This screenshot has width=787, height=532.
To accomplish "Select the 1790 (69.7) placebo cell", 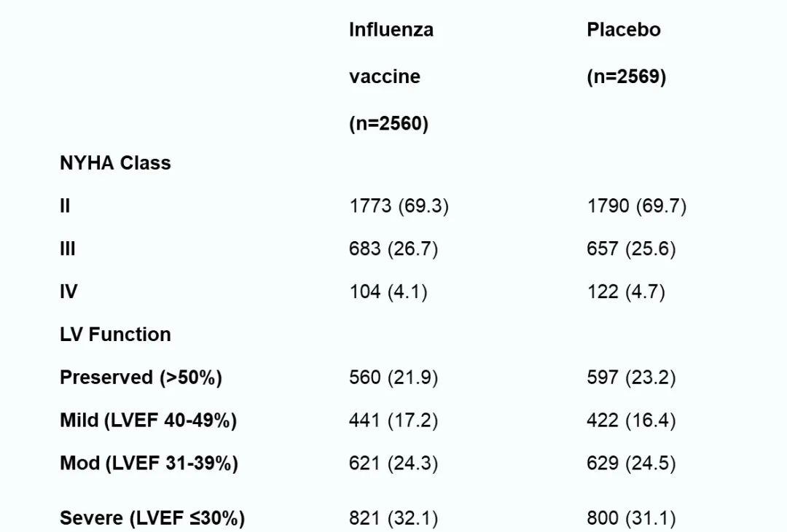I will click(636, 206).
